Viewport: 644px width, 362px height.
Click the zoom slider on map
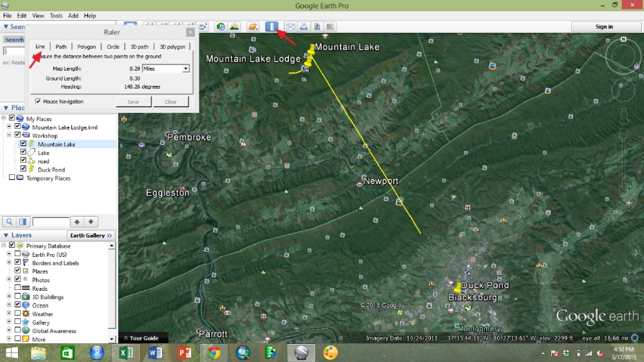click(623, 164)
